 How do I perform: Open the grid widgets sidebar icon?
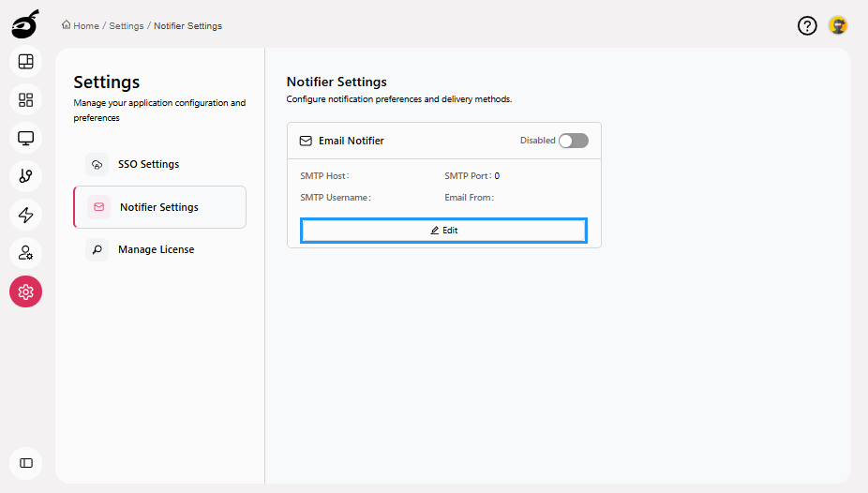26,99
